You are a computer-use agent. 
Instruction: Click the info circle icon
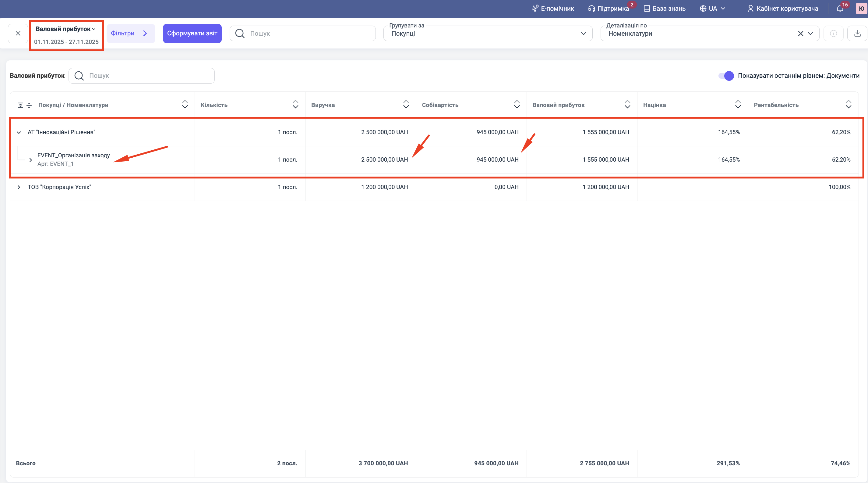833,34
